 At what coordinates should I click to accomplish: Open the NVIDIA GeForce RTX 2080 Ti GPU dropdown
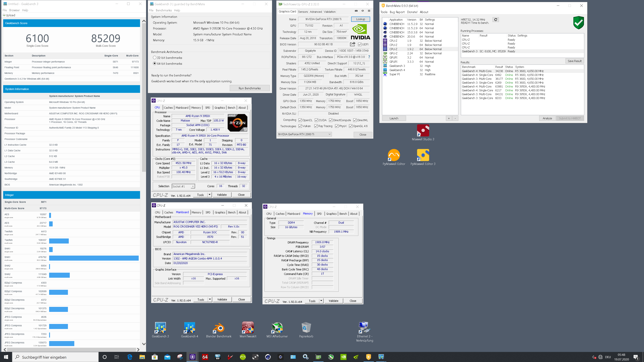(305, 134)
